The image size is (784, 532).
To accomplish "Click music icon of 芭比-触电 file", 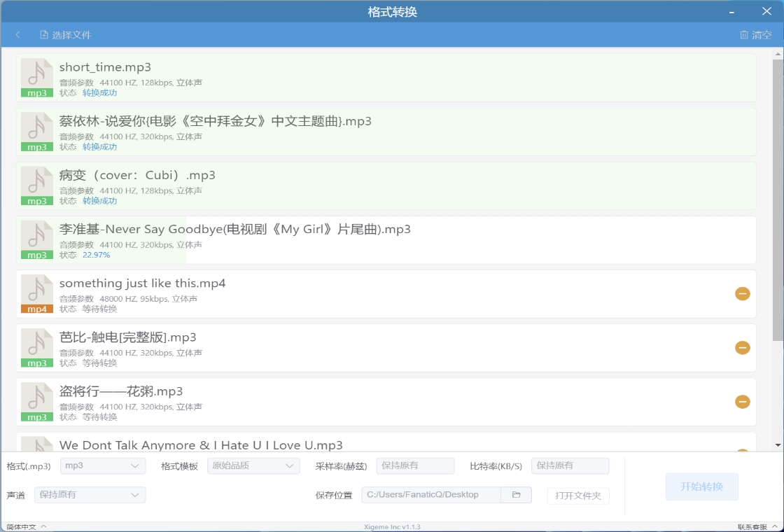I will pyautogui.click(x=37, y=347).
